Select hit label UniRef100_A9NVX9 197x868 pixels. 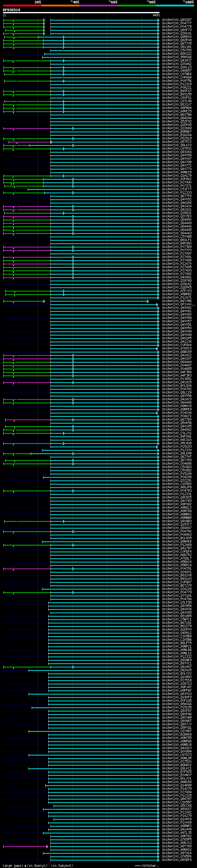(x=177, y=406)
